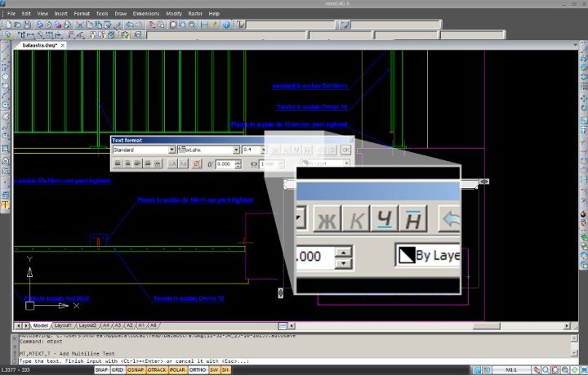Screen dimensions: 588x376
Task: Click the undo arrow icon in magnified view
Action: [x=450, y=219]
